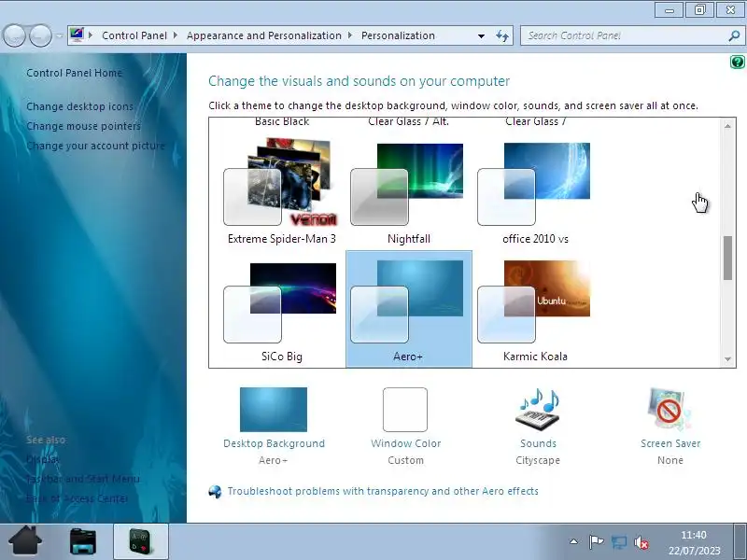Select Appearance and Personalization breadcrumb
This screenshot has height=560, width=747.
tap(264, 35)
